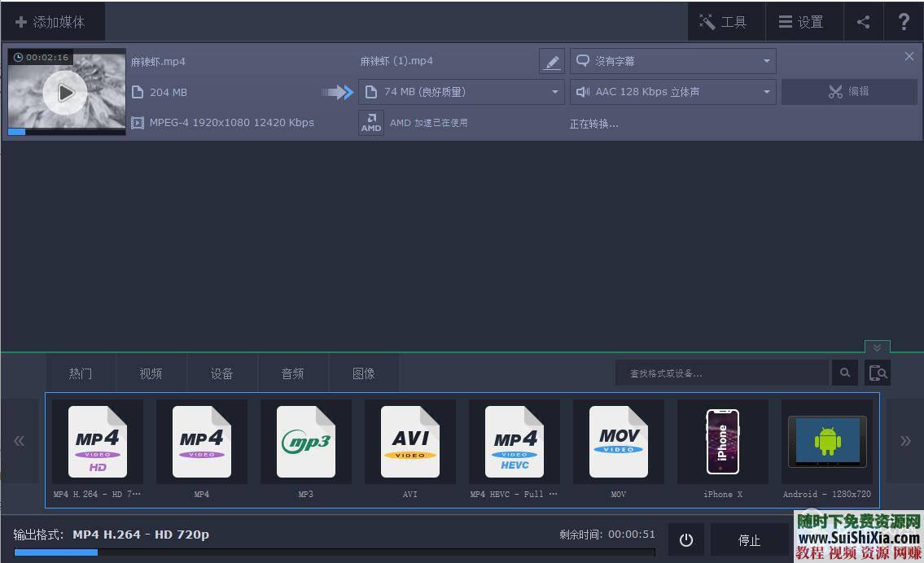Click the search magnifier icon

[845, 373]
